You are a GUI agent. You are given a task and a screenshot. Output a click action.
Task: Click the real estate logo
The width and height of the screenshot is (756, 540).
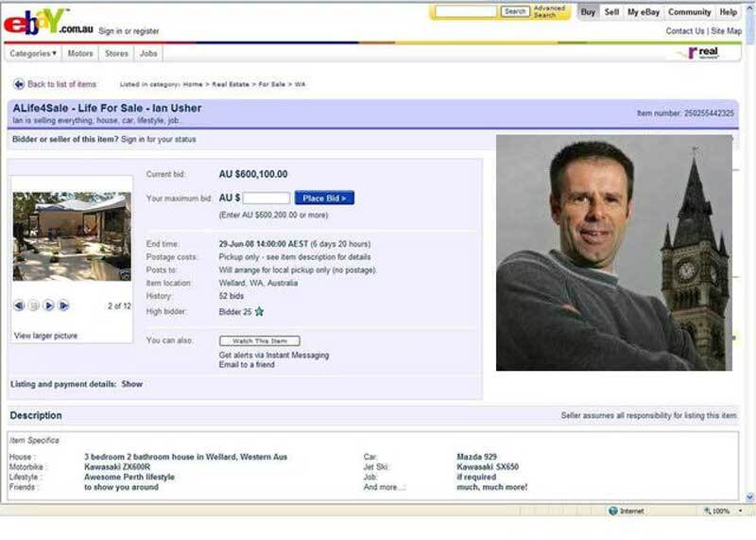coord(703,53)
